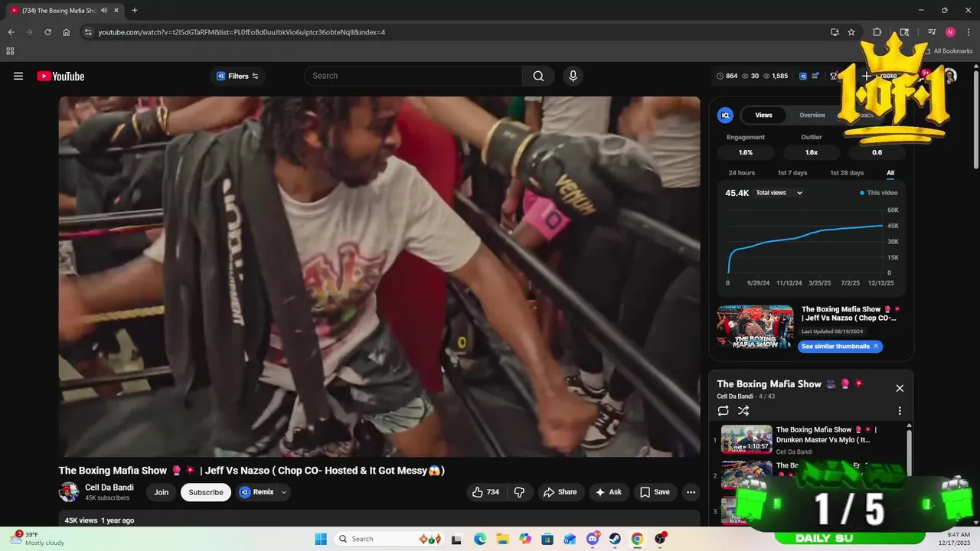Image resolution: width=980 pixels, height=551 pixels.
Task: Click the search magnifier button
Action: [x=538, y=76]
